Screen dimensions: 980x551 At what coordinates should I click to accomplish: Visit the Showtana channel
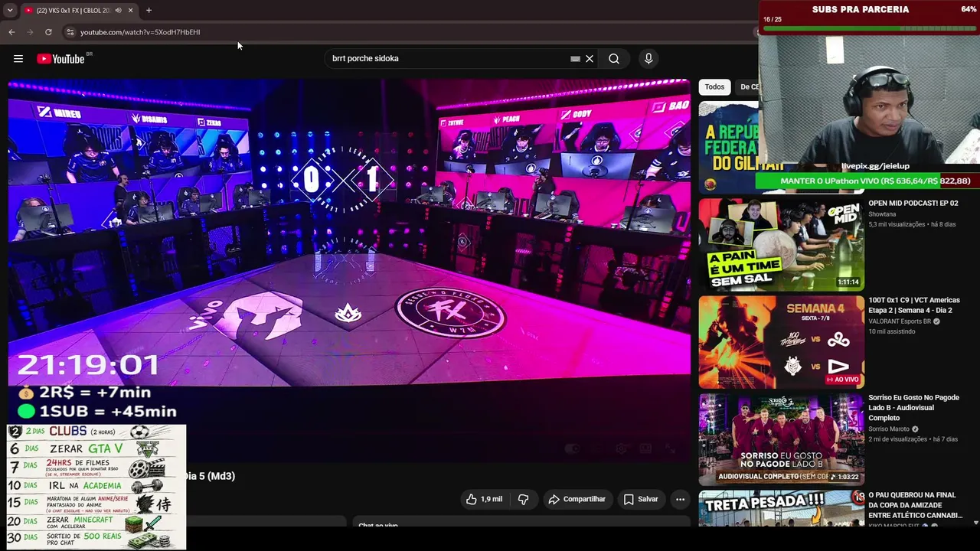pyautogui.click(x=882, y=214)
